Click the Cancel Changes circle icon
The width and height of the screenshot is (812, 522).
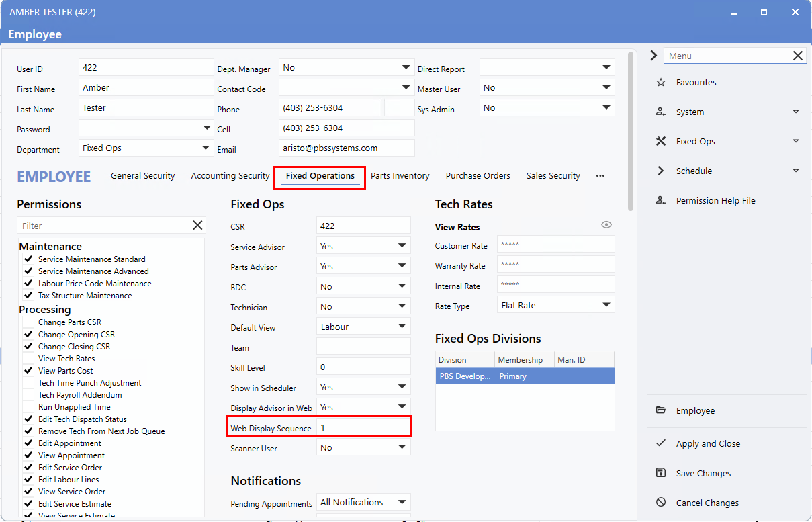click(x=661, y=503)
